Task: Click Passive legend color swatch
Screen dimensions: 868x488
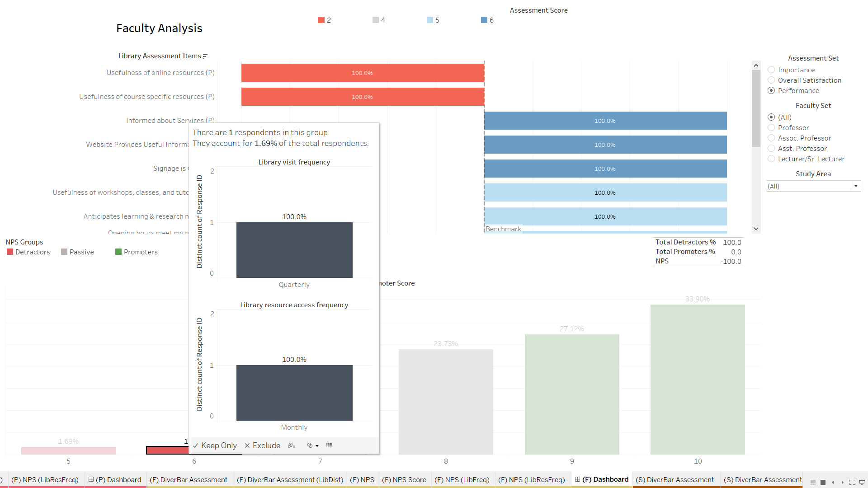Action: tap(64, 252)
